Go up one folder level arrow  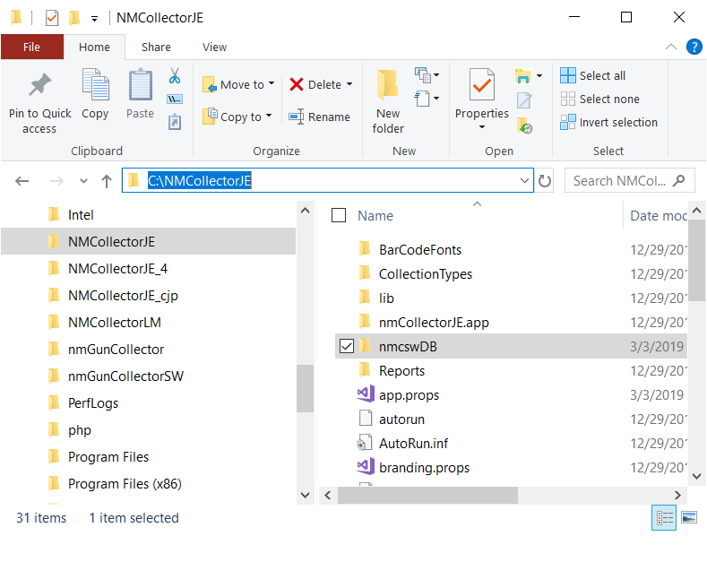pos(107,181)
